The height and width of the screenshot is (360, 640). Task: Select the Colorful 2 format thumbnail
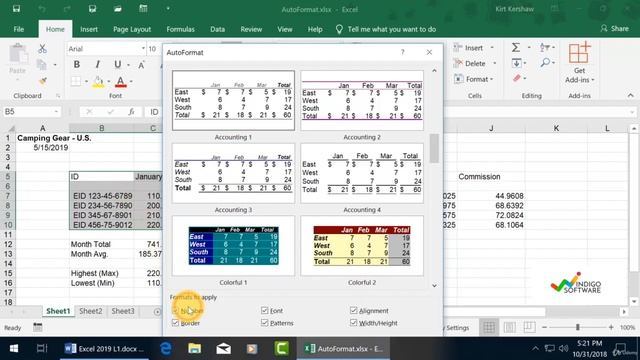point(362,246)
